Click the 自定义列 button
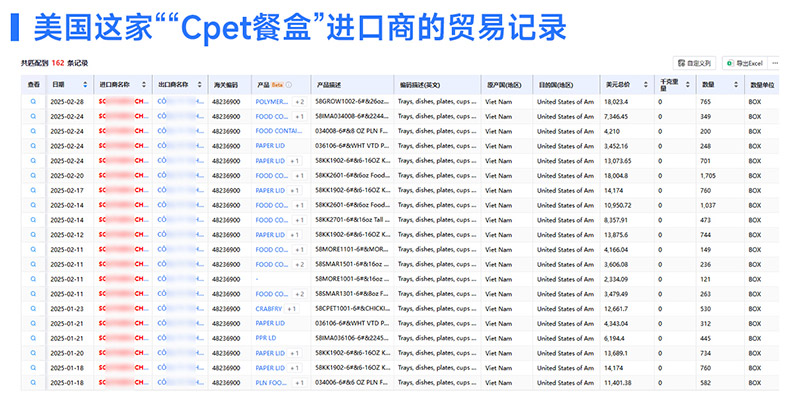800x402 pixels. coord(694,63)
